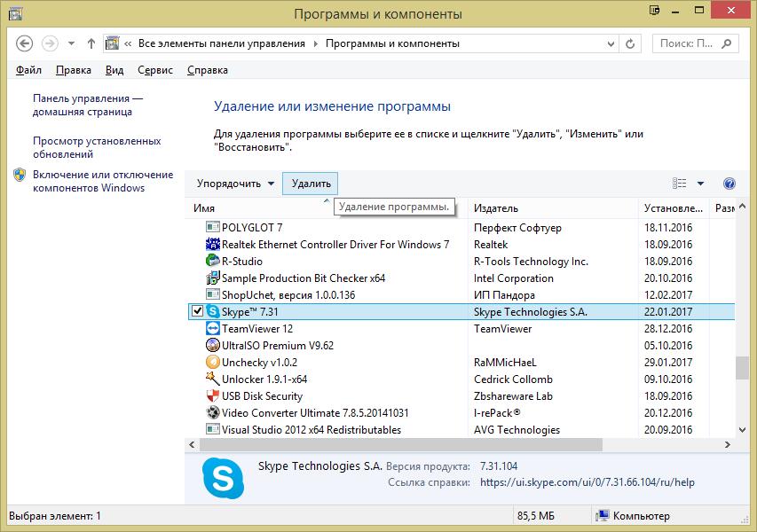757x532 pixels.
Task: Go back with the back arrow
Action: tap(25, 43)
